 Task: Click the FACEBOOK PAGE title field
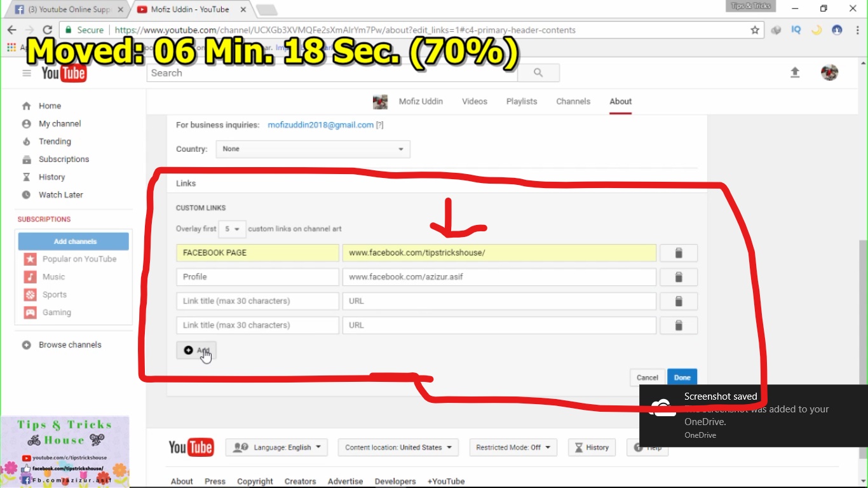pyautogui.click(x=257, y=253)
